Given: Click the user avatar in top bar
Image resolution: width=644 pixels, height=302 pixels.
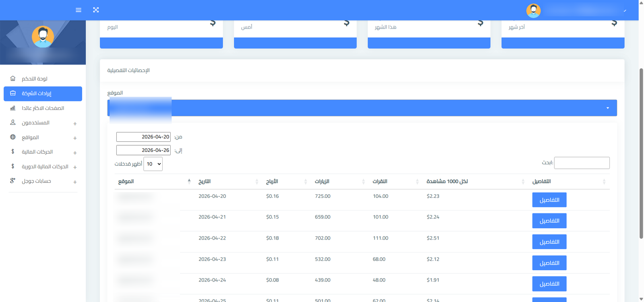Looking at the screenshot, I should [533, 10].
